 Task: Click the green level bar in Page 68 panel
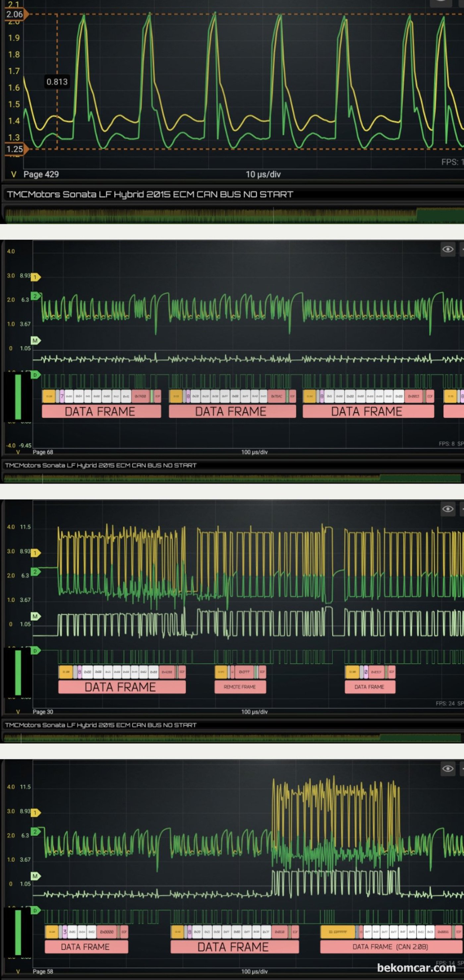tap(18, 397)
